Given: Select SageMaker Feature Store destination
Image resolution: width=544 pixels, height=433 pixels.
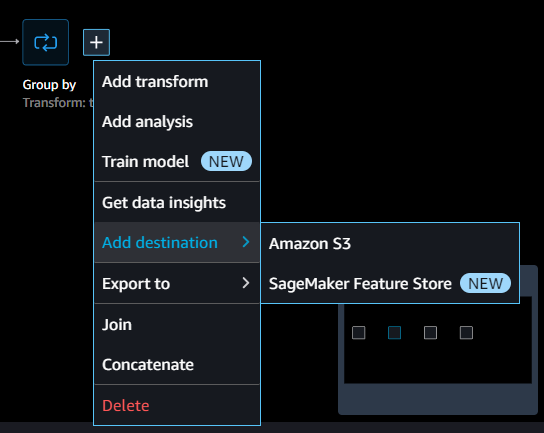Looking at the screenshot, I should point(390,283).
